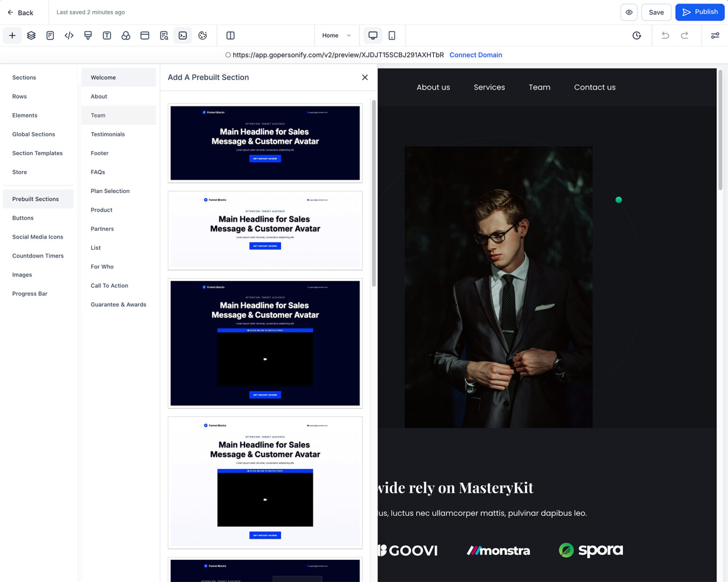Click the eye preview button
Screen dimensions: 728x582
pos(629,12)
